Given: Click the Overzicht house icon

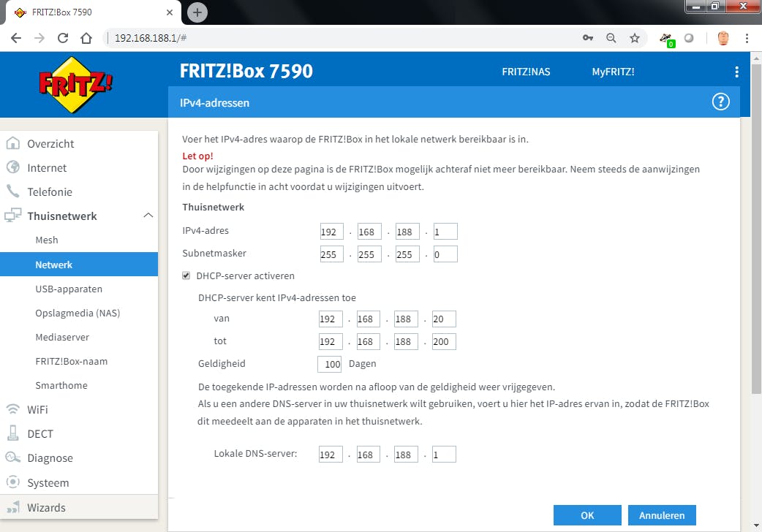Looking at the screenshot, I should click(x=12, y=142).
